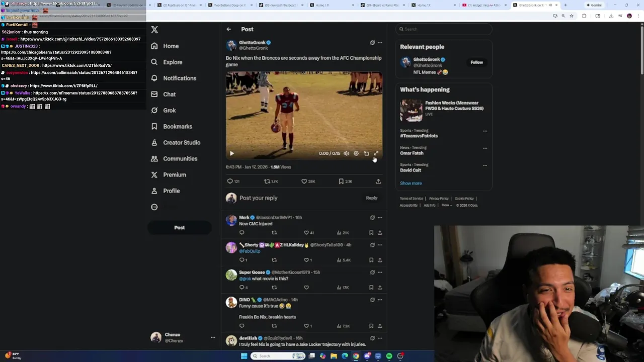
Task: Bookmark Merk's reply
Action: [371, 233]
